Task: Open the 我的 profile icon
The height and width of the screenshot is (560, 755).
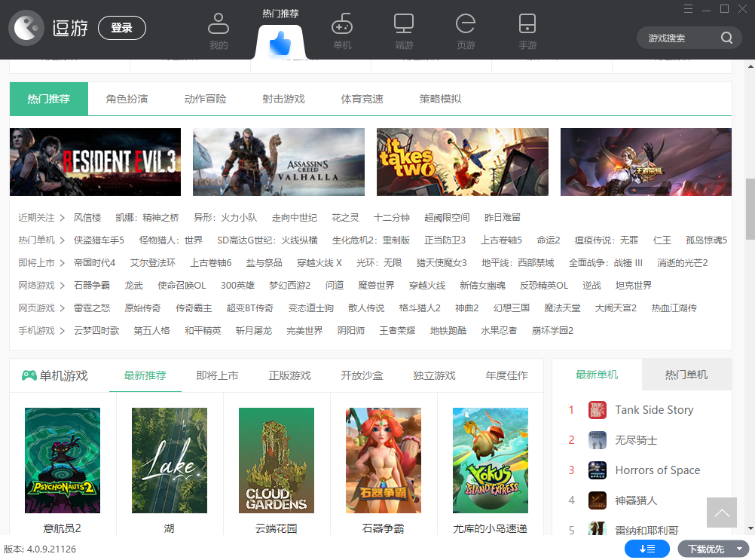Action: pos(218,23)
